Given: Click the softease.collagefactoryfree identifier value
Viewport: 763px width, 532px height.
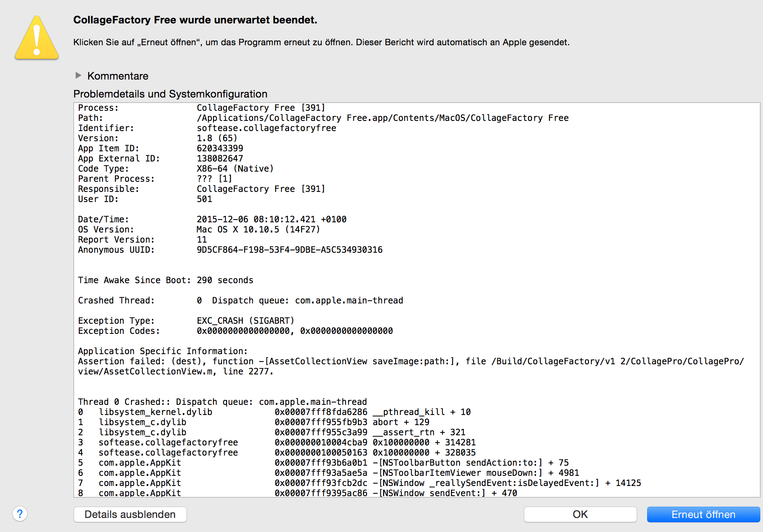Looking at the screenshot, I should [x=266, y=128].
